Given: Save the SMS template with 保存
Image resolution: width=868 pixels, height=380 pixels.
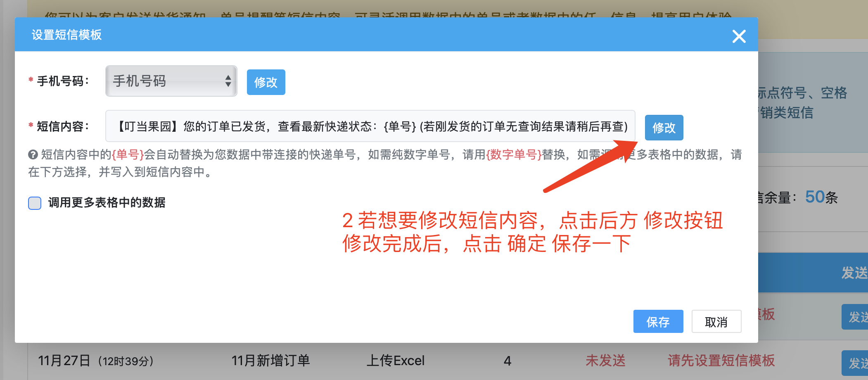Looking at the screenshot, I should click(658, 321).
